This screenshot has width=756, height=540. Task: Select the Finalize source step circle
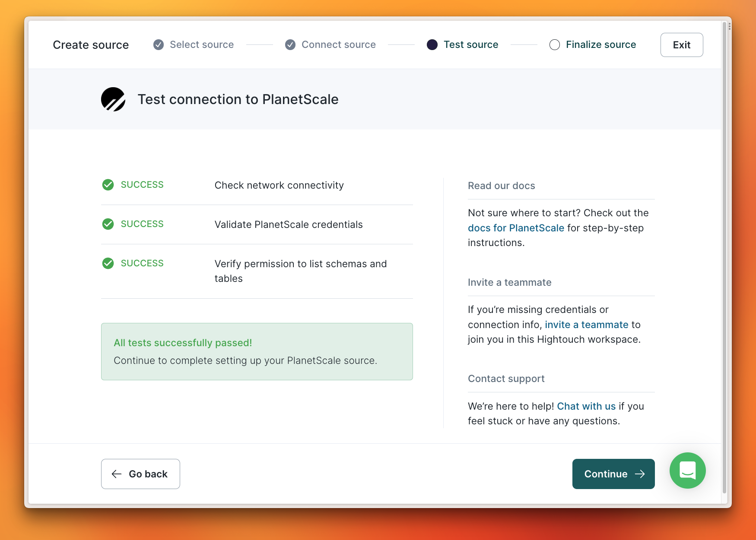pos(555,44)
